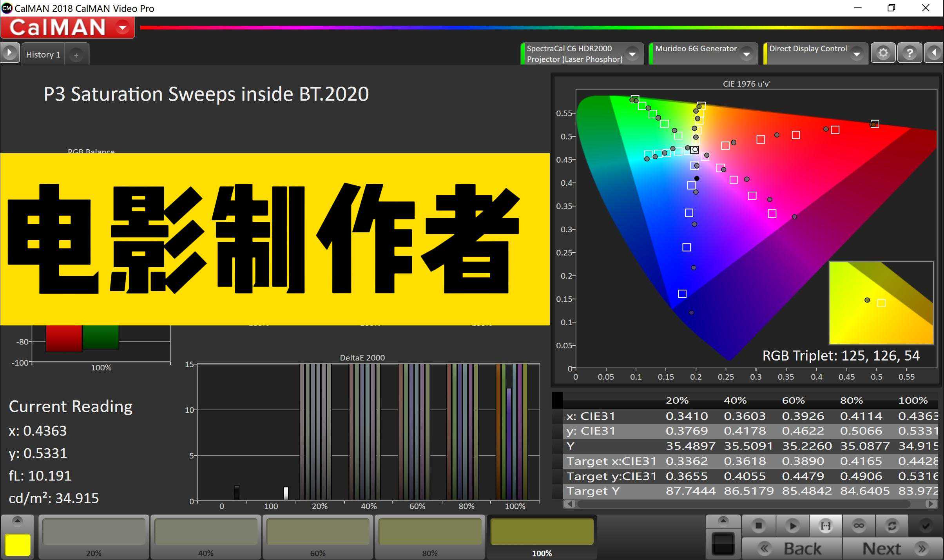The width and height of the screenshot is (944, 560).
Task: Click the single read bracket icon
Action: point(825,526)
